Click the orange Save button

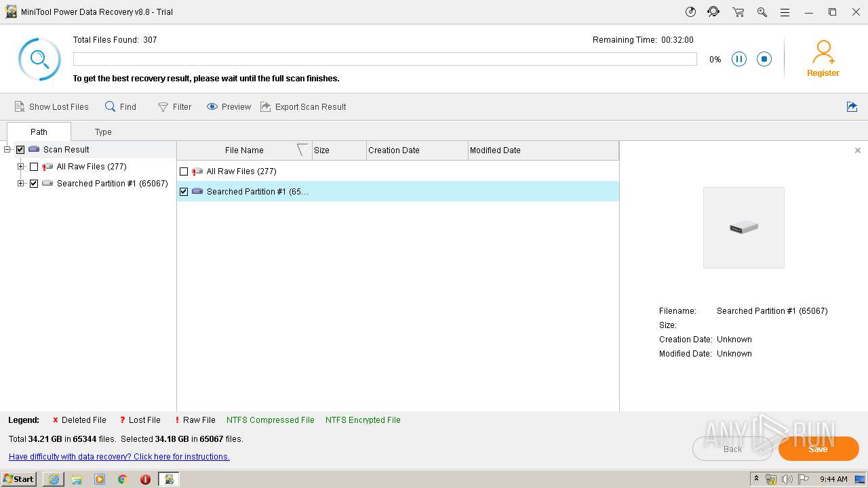tap(818, 449)
